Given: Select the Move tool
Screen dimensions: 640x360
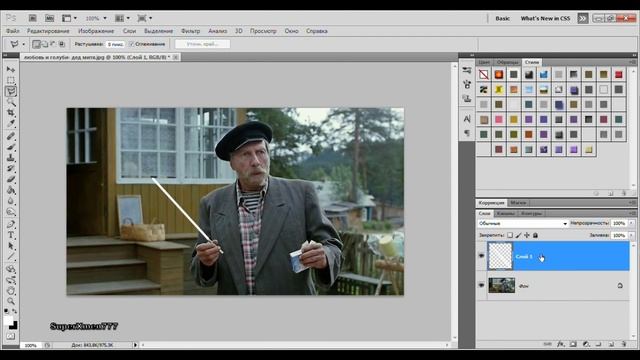Looking at the screenshot, I should (11, 70).
